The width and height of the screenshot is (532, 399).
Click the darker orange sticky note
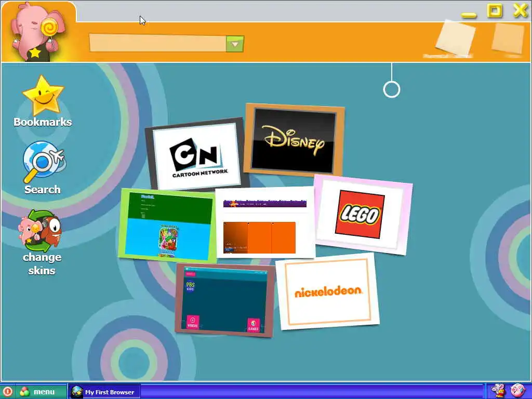click(x=508, y=37)
